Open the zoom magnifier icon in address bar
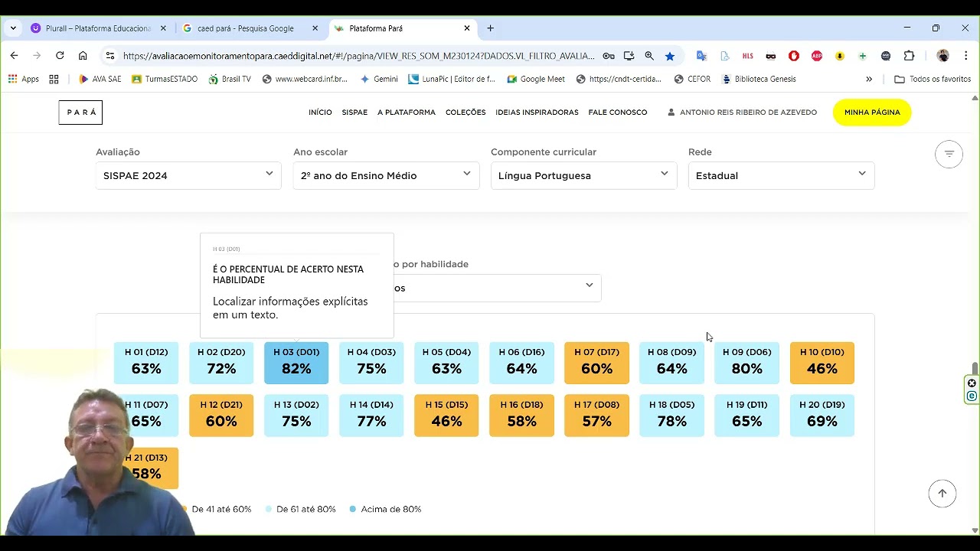 coord(649,56)
